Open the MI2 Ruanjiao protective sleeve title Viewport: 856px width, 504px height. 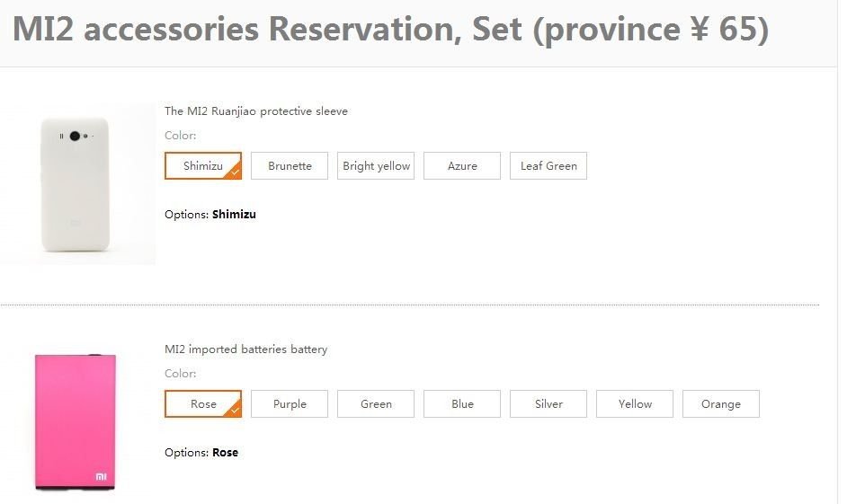tap(256, 111)
